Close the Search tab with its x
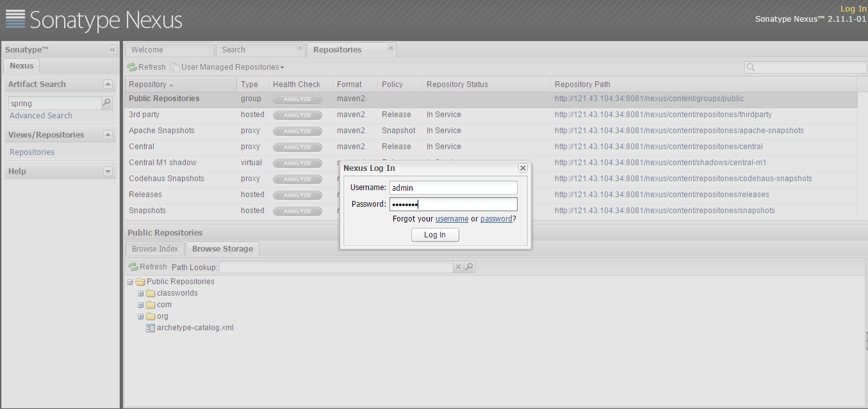 coord(300,48)
